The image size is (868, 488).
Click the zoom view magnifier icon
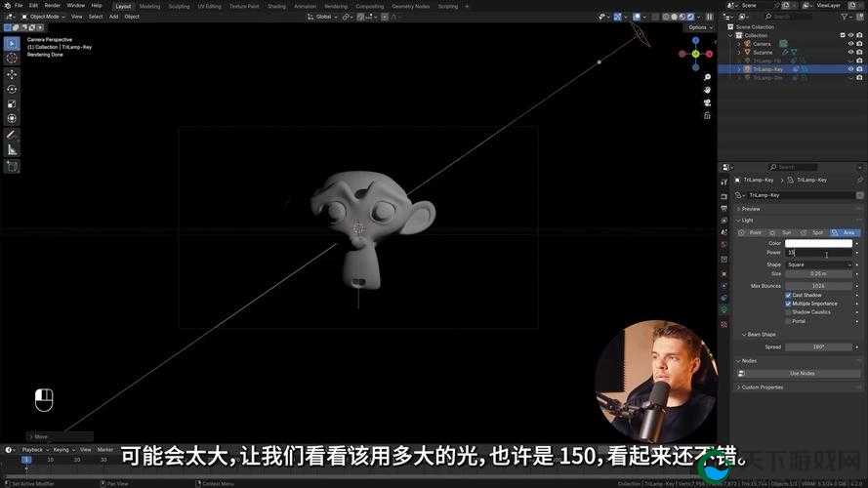(x=707, y=77)
